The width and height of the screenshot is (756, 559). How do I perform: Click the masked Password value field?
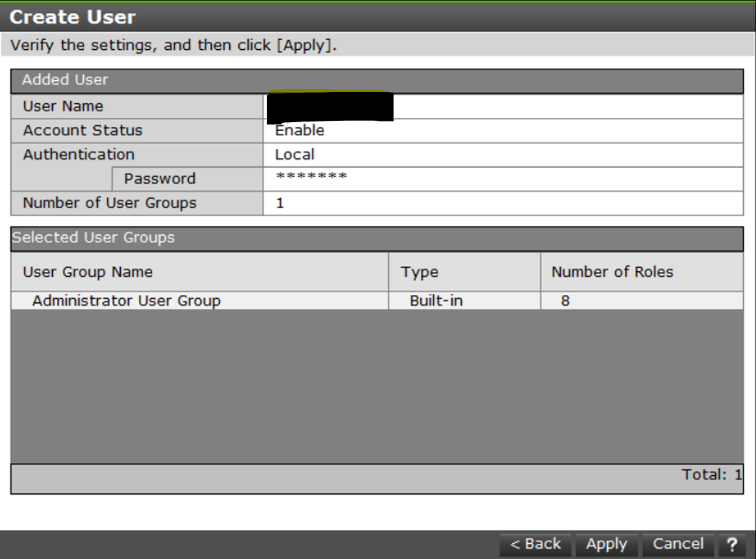tap(311, 179)
